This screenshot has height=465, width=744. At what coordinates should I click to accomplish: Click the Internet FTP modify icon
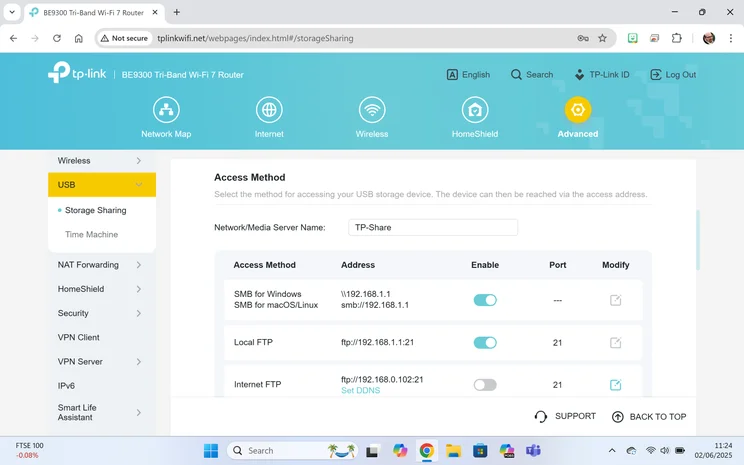tap(615, 385)
